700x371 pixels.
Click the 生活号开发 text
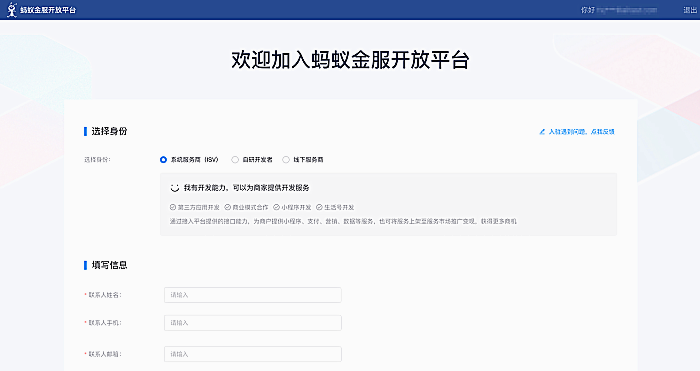pyautogui.click(x=339, y=207)
